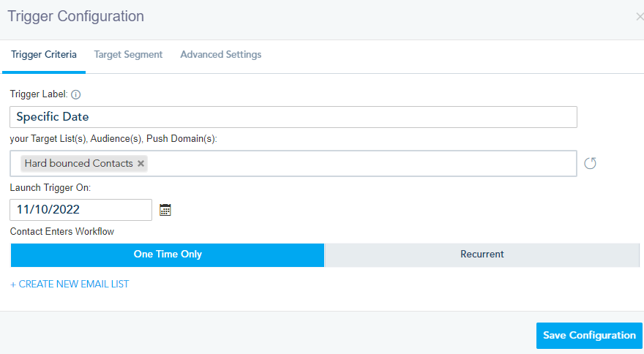Select One Time Only workflow entry
Image resolution: width=644 pixels, height=354 pixels.
(x=168, y=255)
